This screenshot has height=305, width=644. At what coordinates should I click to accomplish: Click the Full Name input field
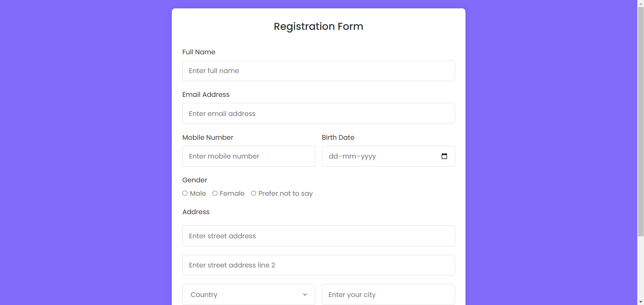point(318,71)
